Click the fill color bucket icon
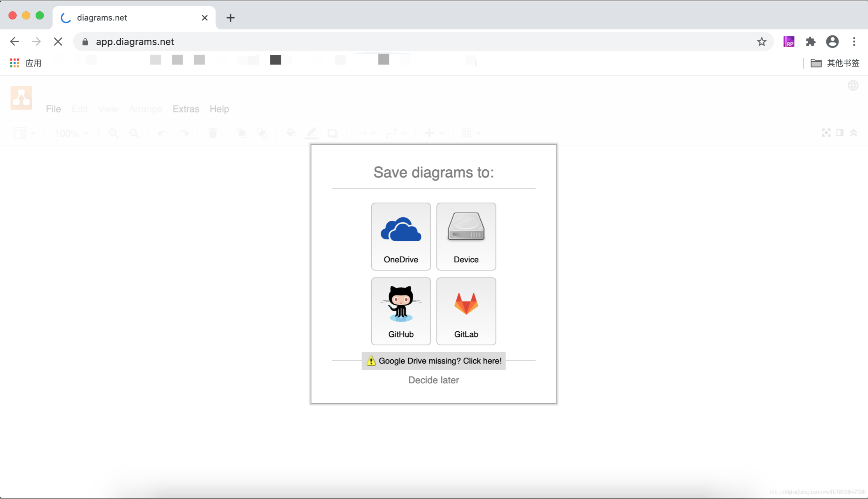 pos(291,133)
